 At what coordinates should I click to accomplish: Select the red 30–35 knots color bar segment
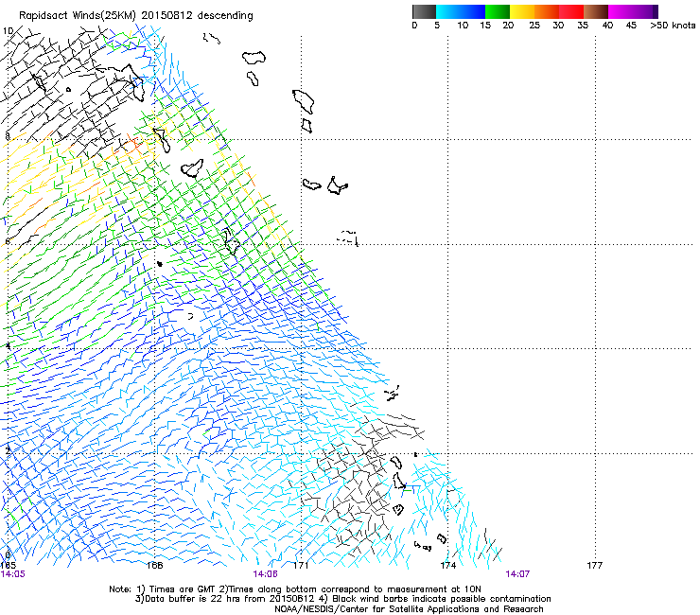[571, 11]
